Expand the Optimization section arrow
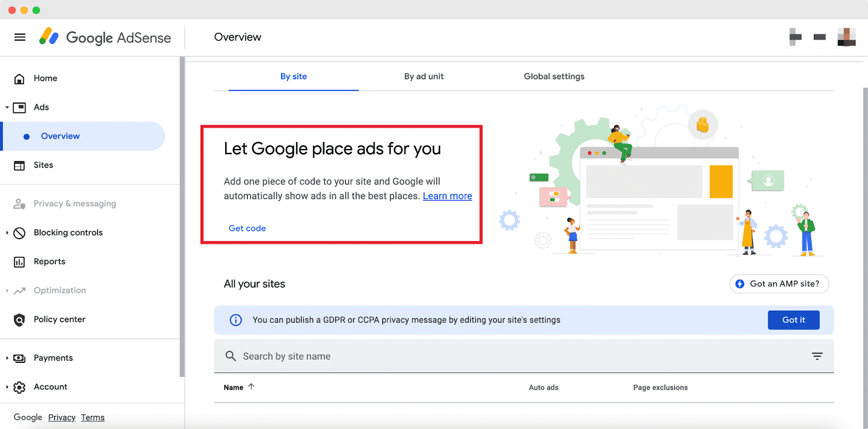868x429 pixels. pos(7,291)
